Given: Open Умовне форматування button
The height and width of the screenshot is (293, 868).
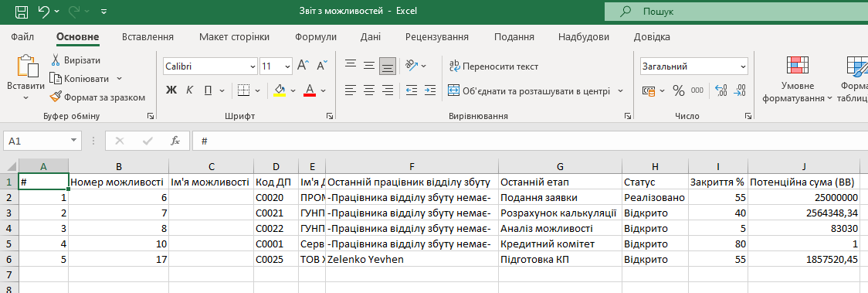Looking at the screenshot, I should (x=797, y=79).
